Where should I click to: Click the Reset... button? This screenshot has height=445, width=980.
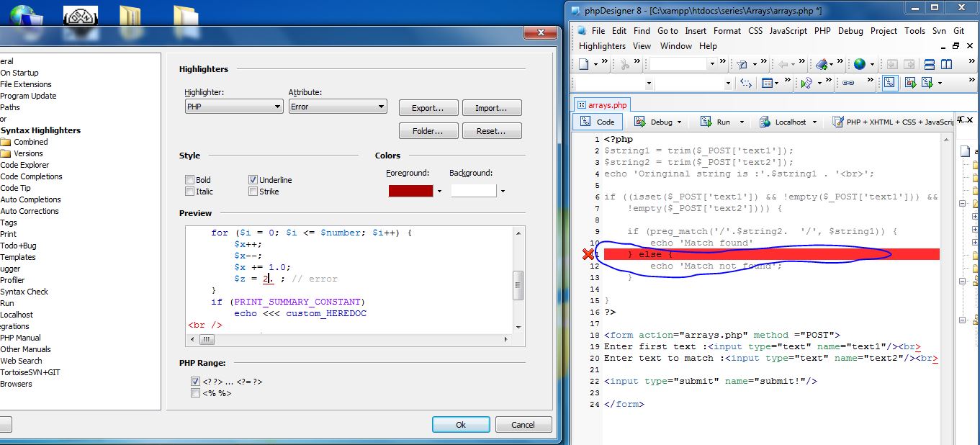point(492,131)
